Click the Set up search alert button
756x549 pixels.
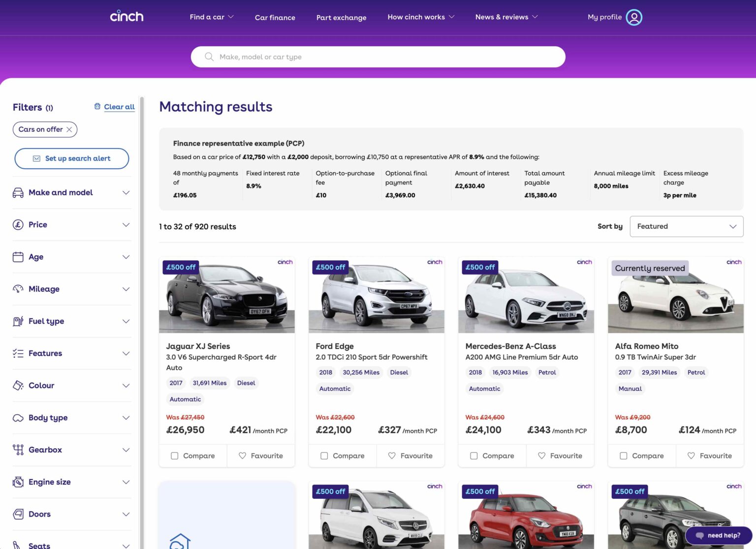(71, 158)
